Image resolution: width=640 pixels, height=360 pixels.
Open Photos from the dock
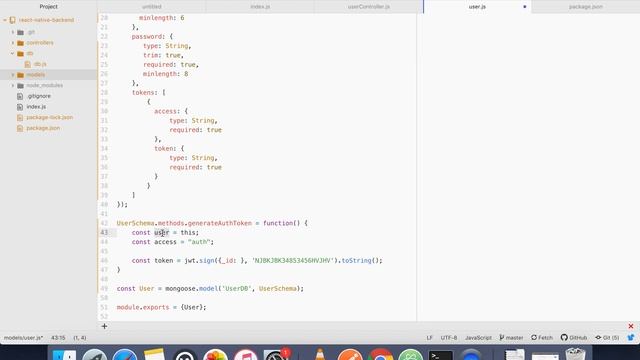tap(215, 355)
